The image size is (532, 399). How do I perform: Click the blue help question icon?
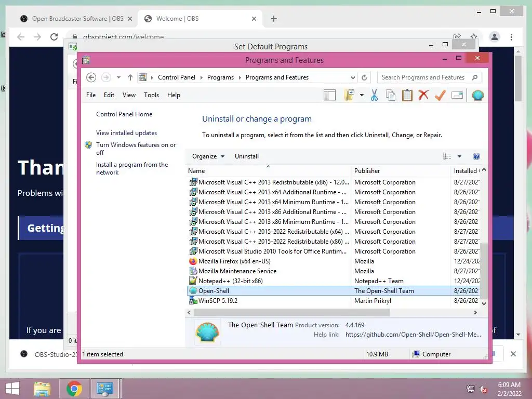[476, 156]
